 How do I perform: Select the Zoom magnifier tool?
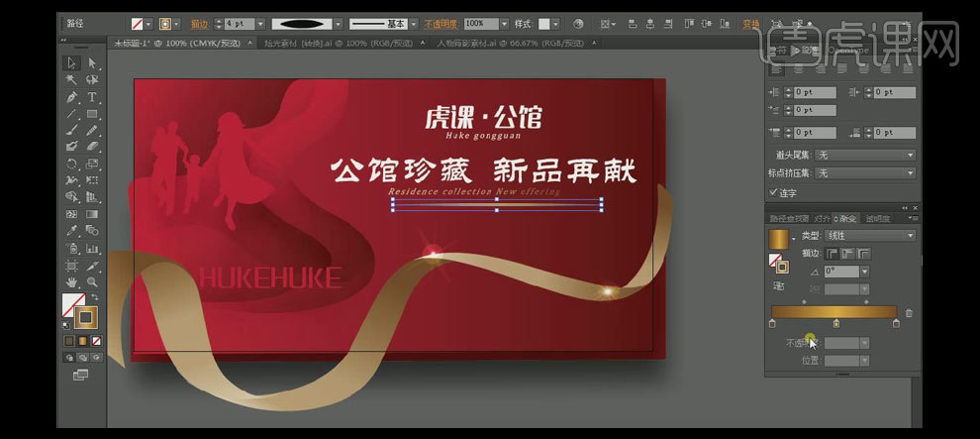(92, 281)
